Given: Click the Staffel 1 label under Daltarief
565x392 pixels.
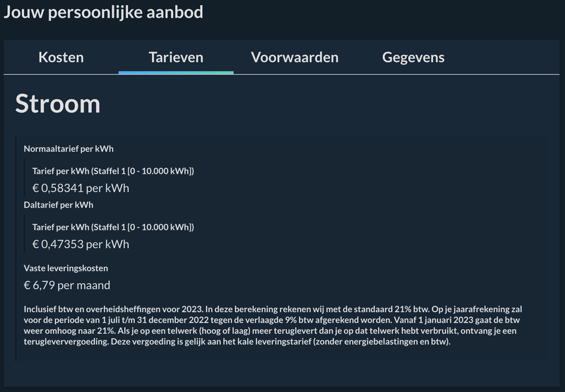Looking at the screenshot, I should point(113,227).
